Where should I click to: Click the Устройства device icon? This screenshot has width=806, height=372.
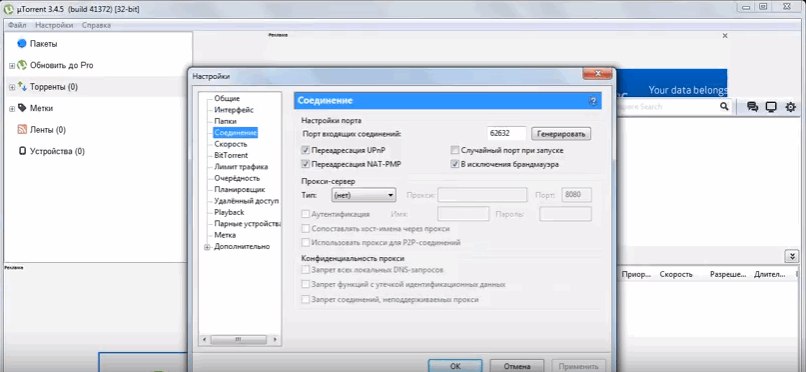[x=22, y=151]
